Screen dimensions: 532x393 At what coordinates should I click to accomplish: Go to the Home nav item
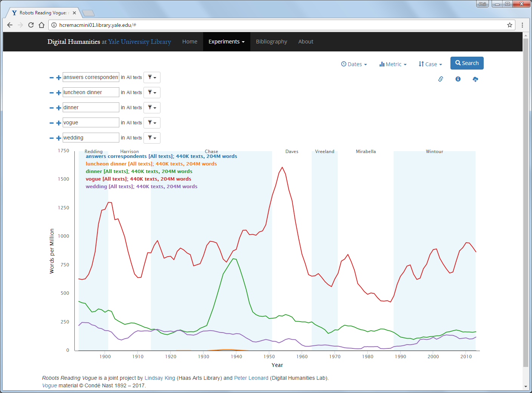pyautogui.click(x=190, y=42)
